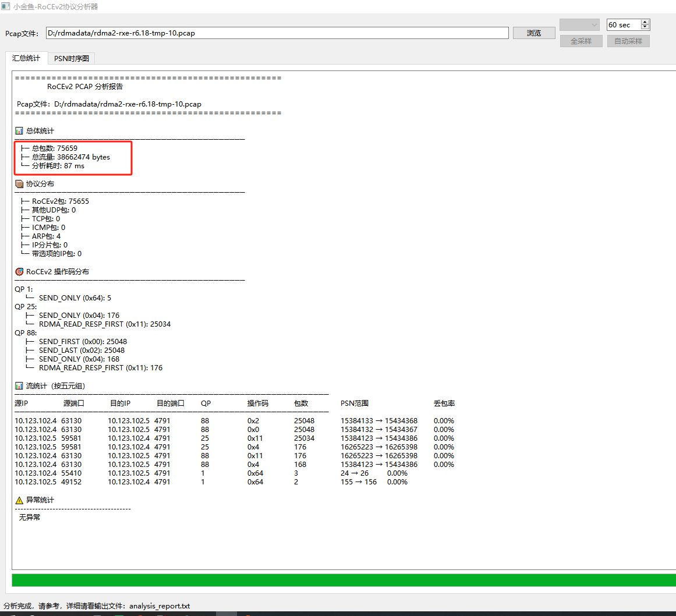Image resolution: width=676 pixels, height=616 pixels.
Task: Increase the 60 sec interval with up arrow
Action: (x=645, y=22)
